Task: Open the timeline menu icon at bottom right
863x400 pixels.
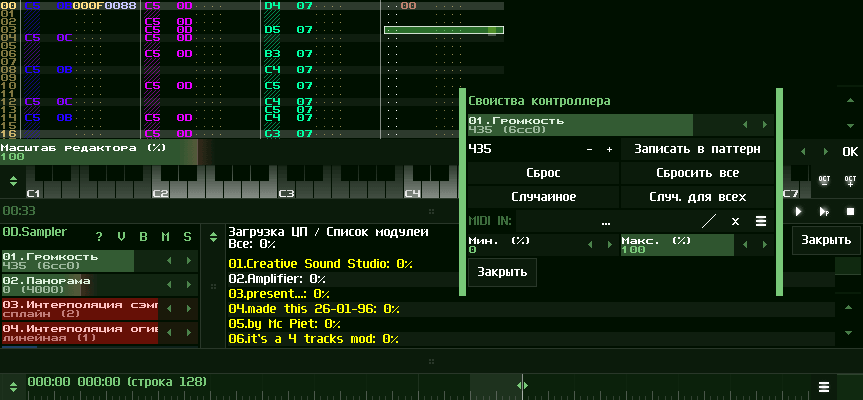Action: 823,386
